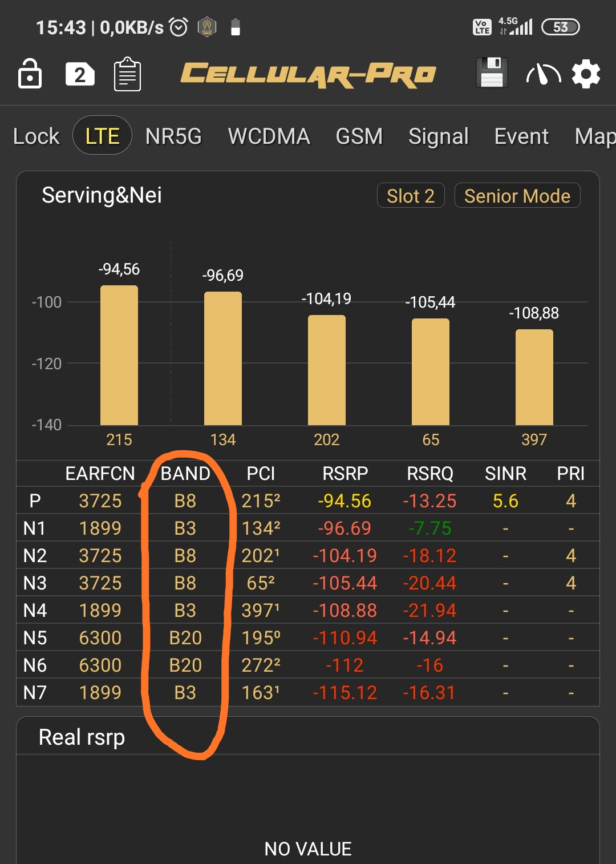The image size is (616, 864).
Task: Tap the VoLTE status icon
Action: point(482,27)
